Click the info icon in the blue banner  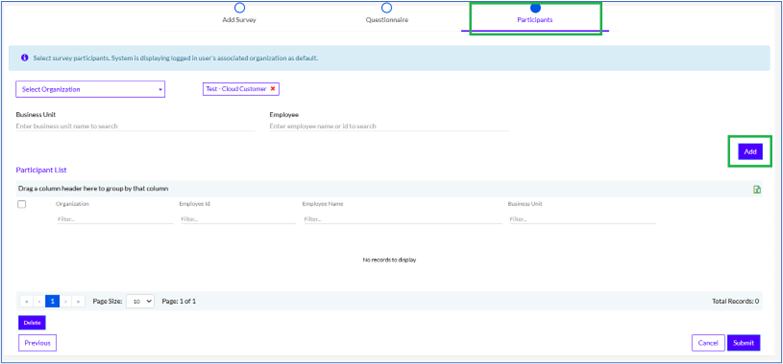pyautogui.click(x=24, y=58)
